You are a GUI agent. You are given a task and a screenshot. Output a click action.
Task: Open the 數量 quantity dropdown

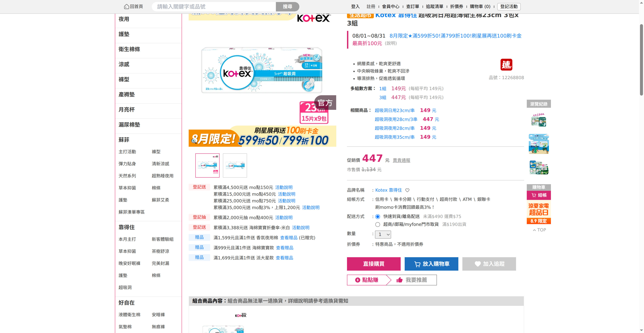[x=383, y=235]
